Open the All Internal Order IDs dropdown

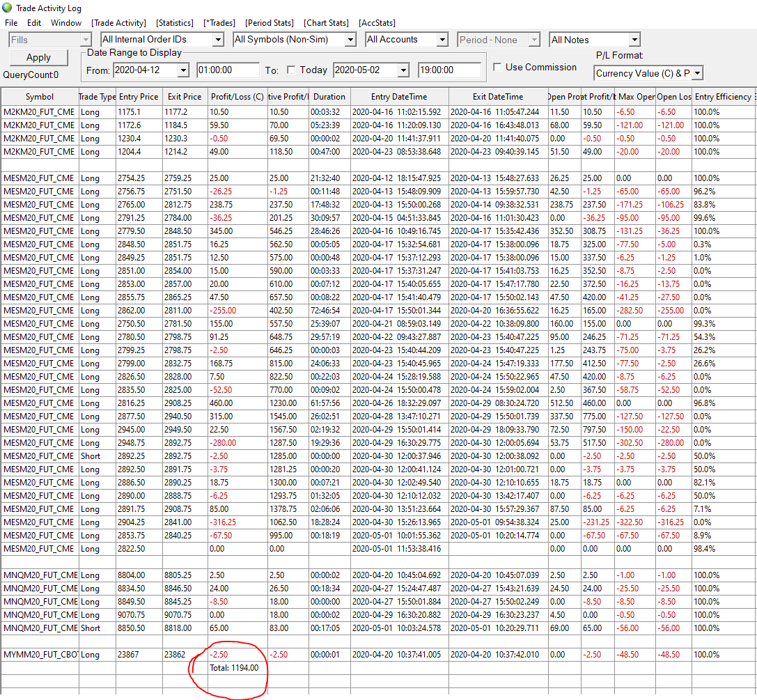pyautogui.click(x=162, y=40)
